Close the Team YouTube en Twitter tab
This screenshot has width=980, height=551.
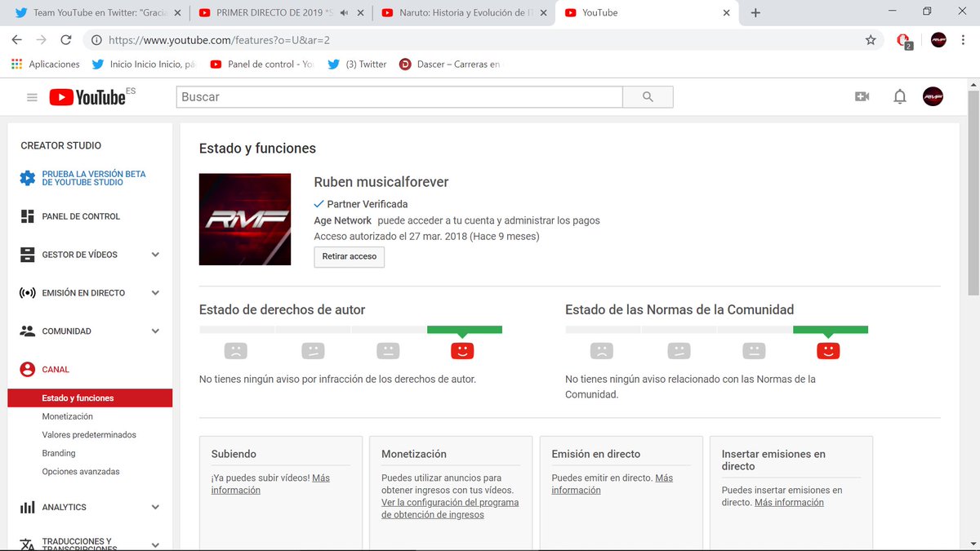[177, 13]
